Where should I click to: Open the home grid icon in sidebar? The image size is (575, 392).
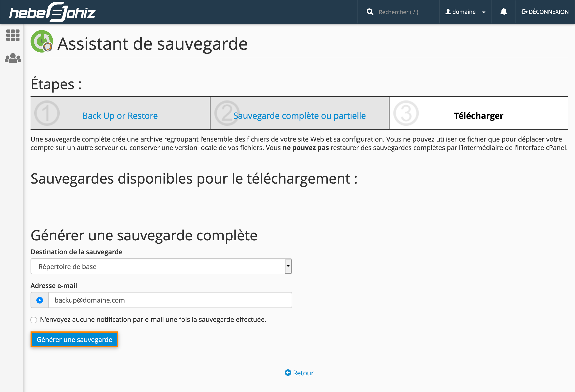click(x=13, y=35)
